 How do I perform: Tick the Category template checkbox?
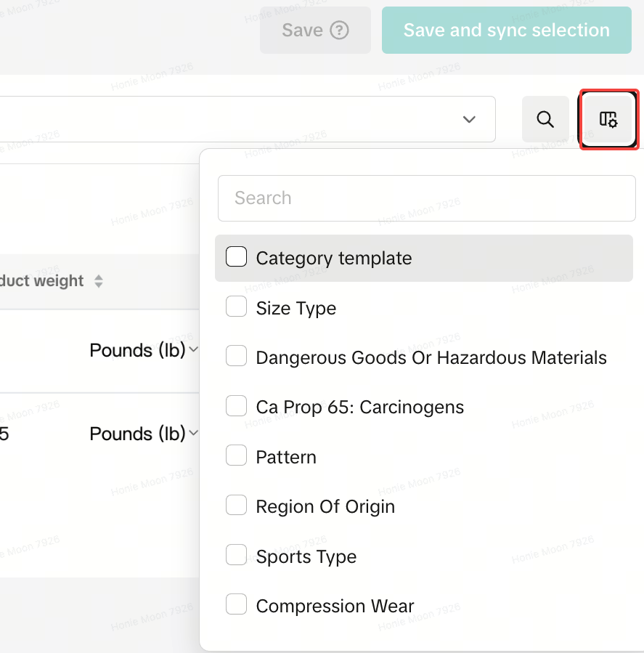point(236,257)
